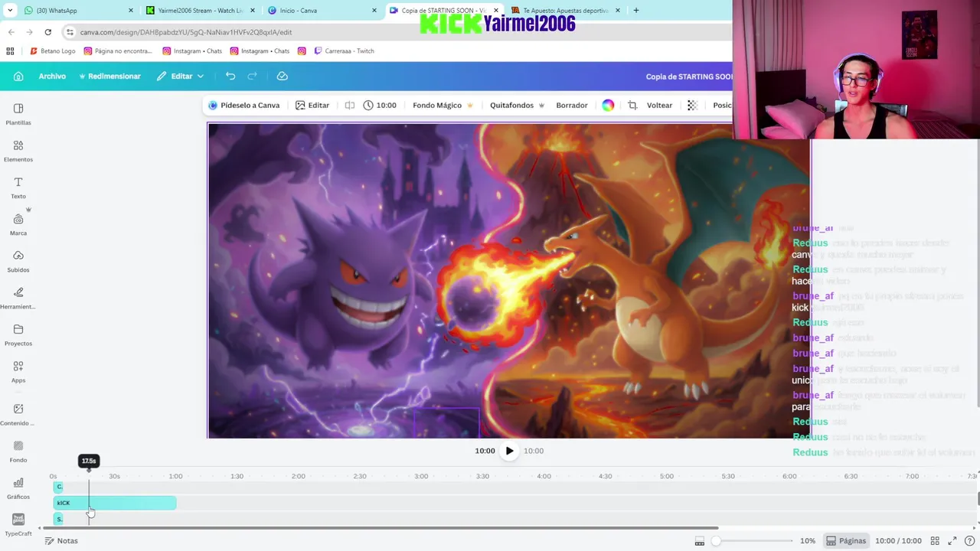Redo the last action
Screen dimensions: 980x551
click(252, 77)
